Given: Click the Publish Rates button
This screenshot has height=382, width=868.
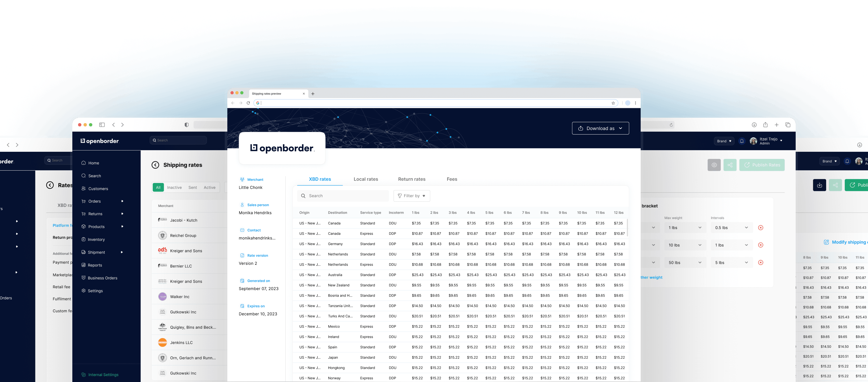Looking at the screenshot, I should point(762,165).
